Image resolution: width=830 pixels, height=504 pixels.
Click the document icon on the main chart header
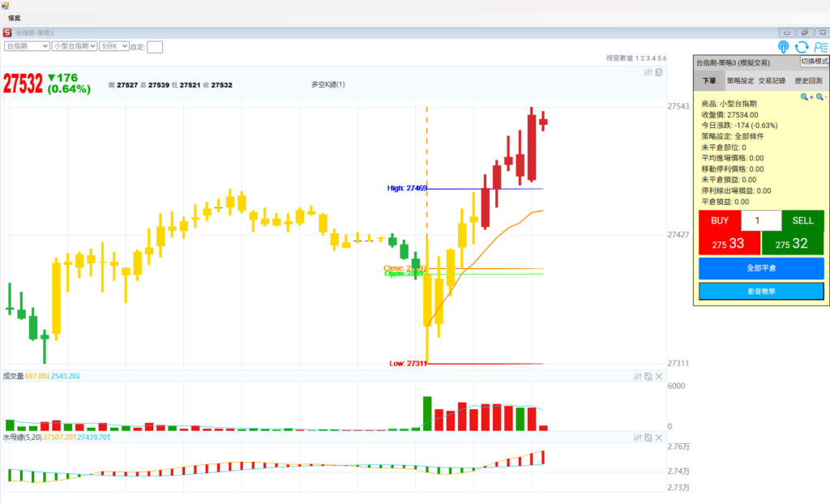tap(658, 73)
